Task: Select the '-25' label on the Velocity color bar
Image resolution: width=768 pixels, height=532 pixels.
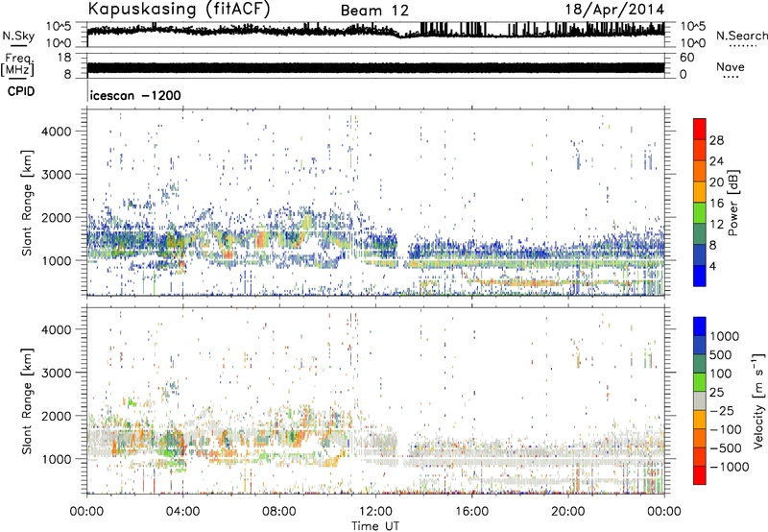Action: click(x=721, y=410)
